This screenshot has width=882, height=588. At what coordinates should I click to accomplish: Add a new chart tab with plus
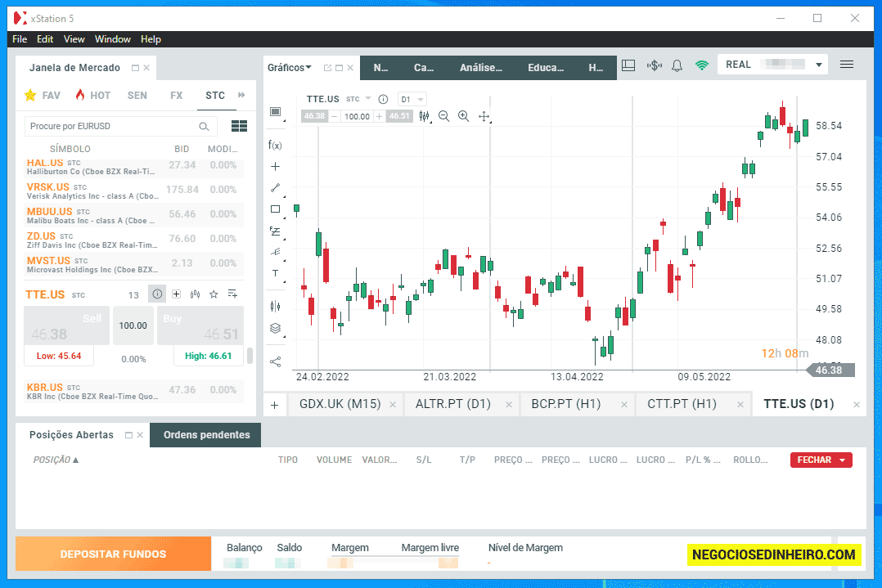pos(275,405)
